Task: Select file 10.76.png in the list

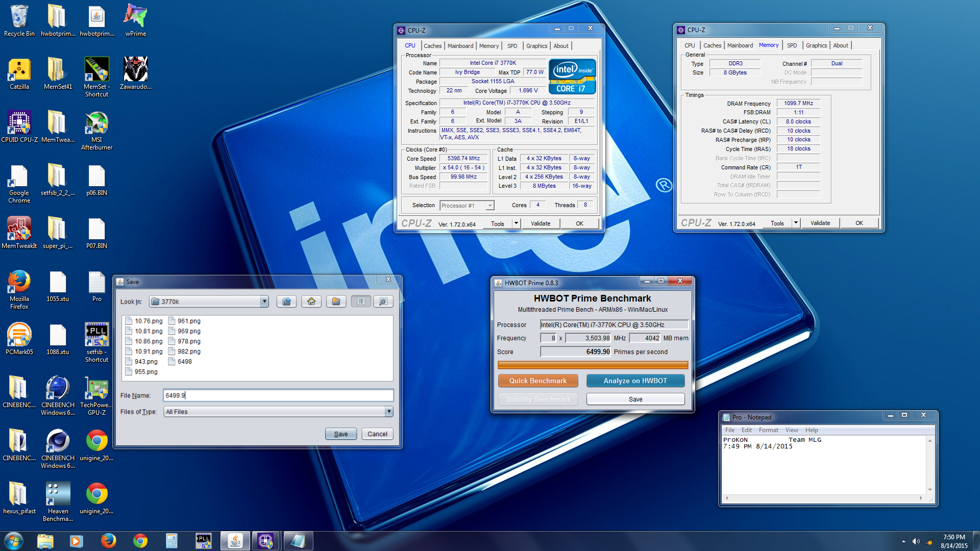Action: (144, 321)
